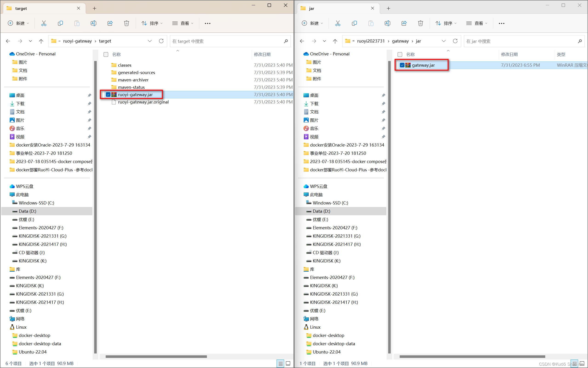Add new tab in target window

coord(95,8)
